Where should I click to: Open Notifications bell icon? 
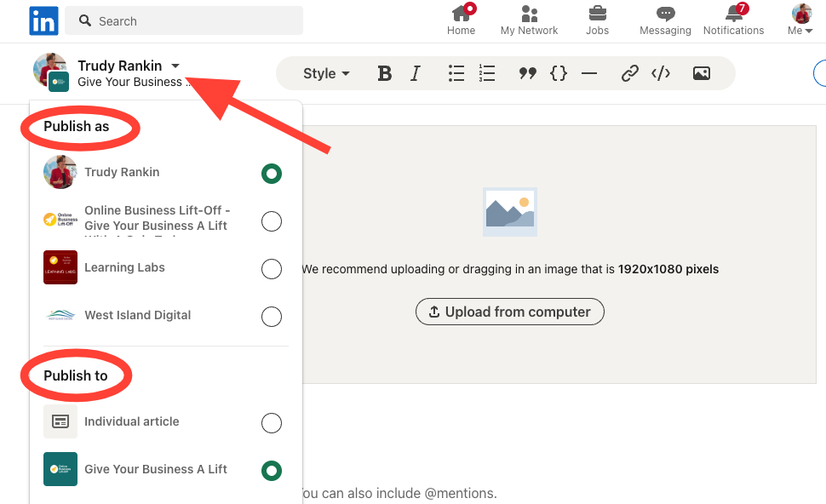click(733, 20)
